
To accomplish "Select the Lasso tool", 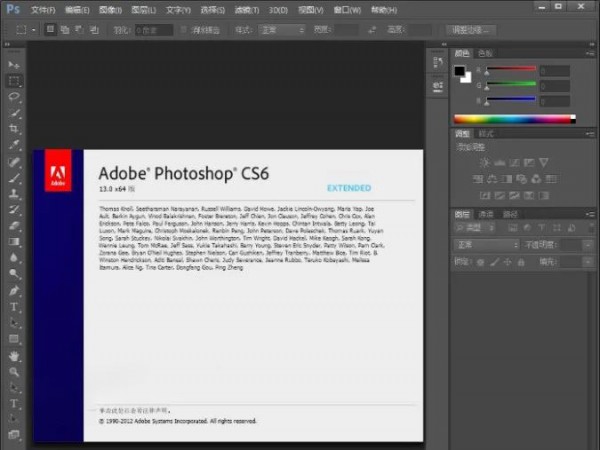I will tap(14, 96).
